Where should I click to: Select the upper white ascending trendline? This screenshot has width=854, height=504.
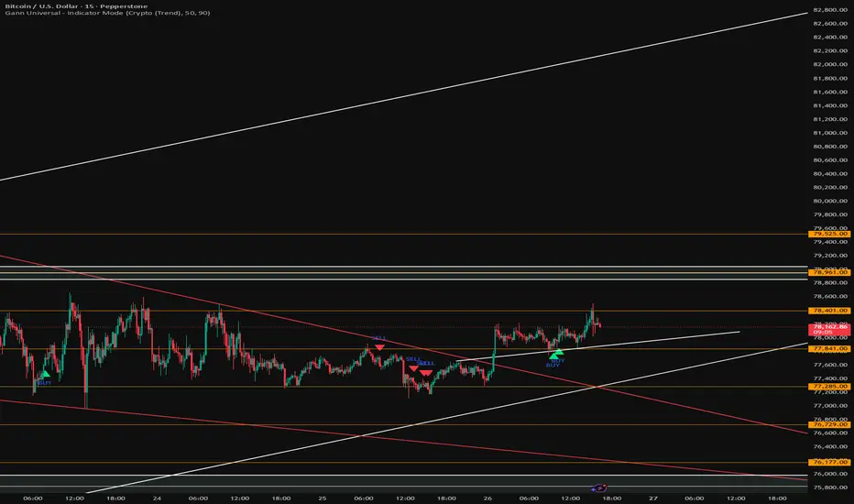click(403, 96)
